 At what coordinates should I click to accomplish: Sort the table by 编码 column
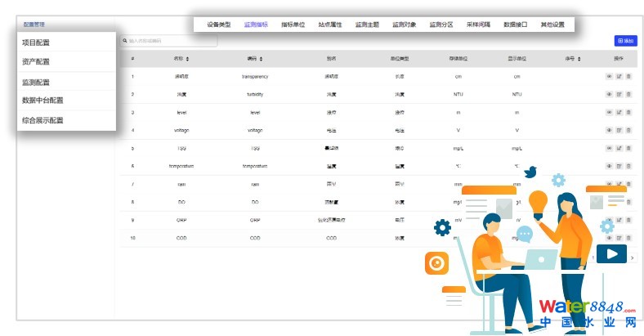256,59
